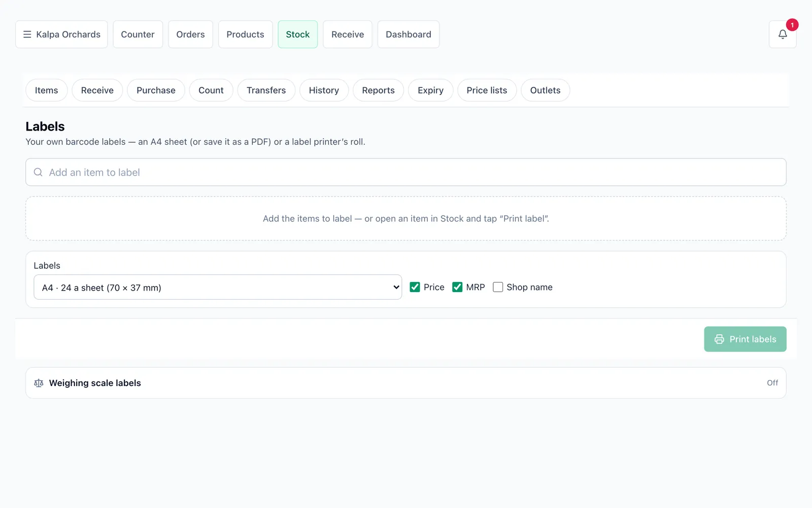
Task: Click the red notification badge showing 1
Action: [x=792, y=25]
